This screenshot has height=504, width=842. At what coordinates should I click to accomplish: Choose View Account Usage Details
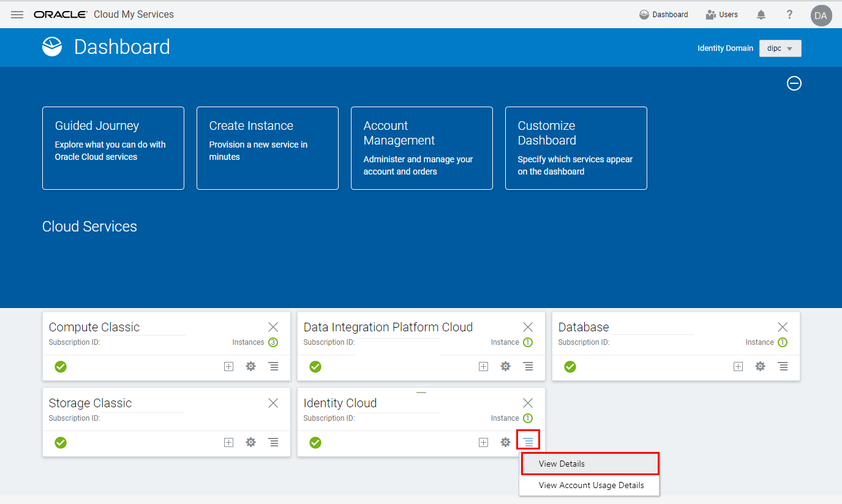[x=591, y=485]
